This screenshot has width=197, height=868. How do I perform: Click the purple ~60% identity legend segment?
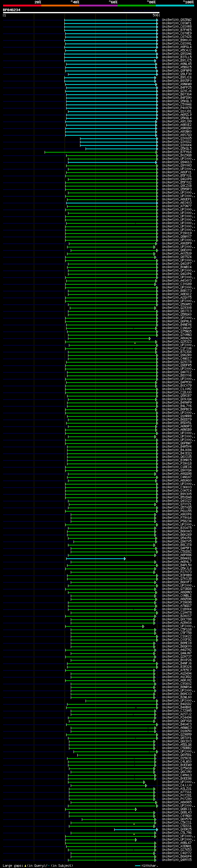click(98, 6)
